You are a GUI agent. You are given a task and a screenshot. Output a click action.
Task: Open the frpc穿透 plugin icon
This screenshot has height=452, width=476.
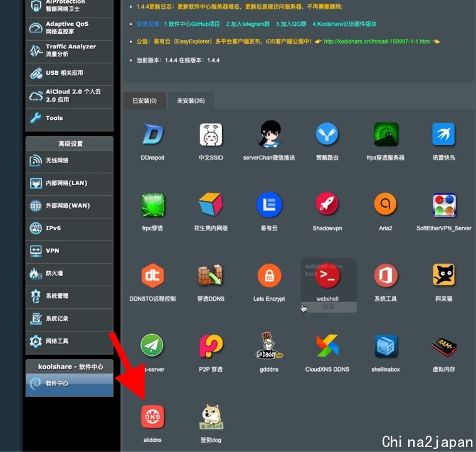point(152,205)
